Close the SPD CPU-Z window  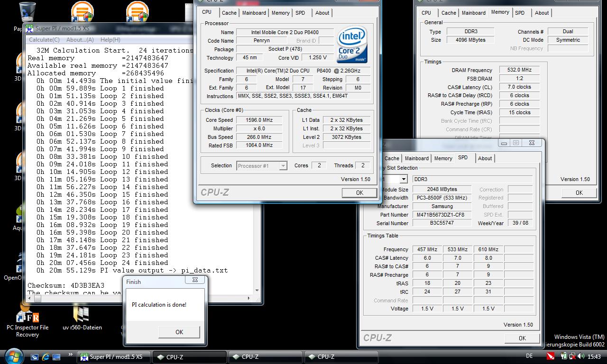[x=532, y=143]
